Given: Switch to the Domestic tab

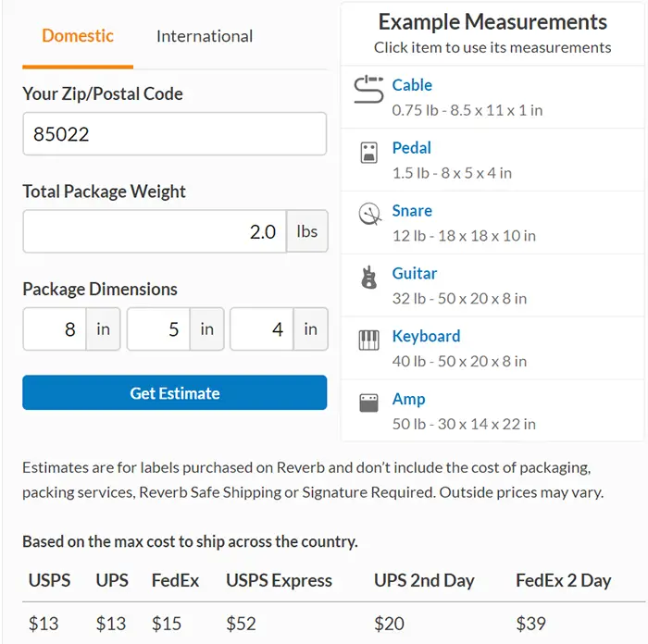Looking at the screenshot, I should tap(78, 36).
